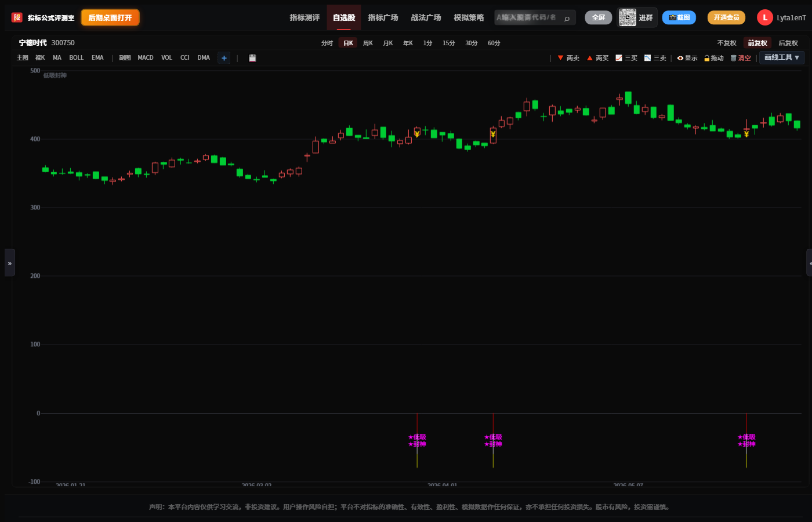
Task: Click the orange 后期桌面打开 button
Action: click(110, 17)
